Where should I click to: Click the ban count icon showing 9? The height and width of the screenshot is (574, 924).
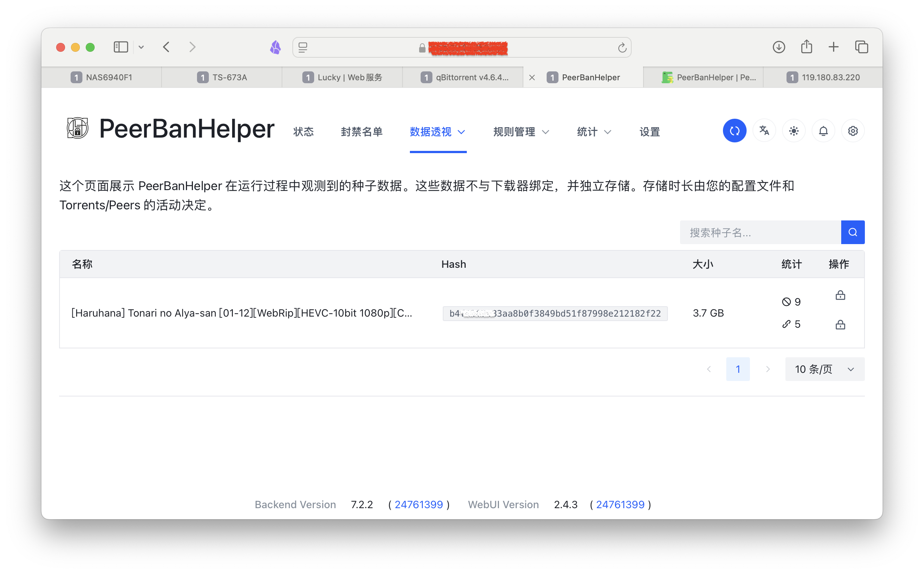786,302
